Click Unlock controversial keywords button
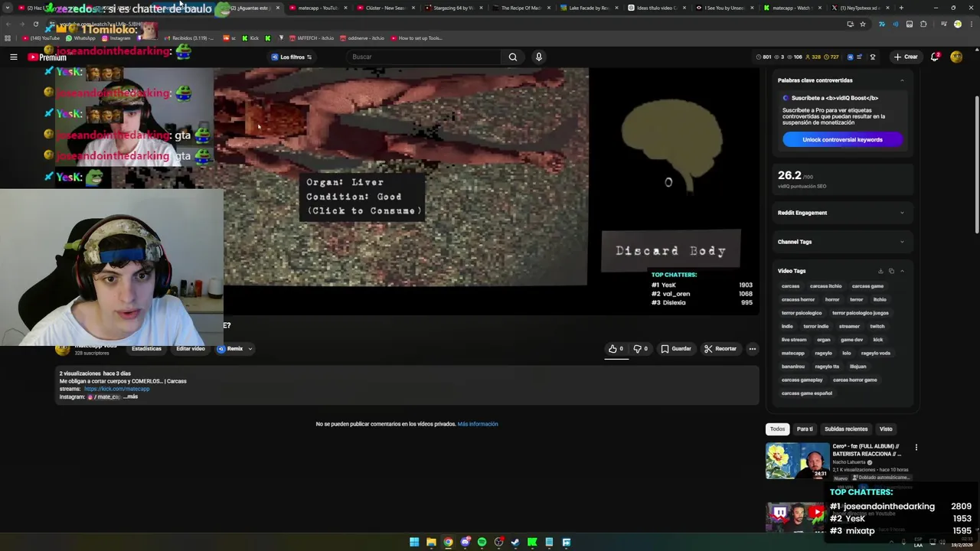The image size is (980, 551). 842,139
